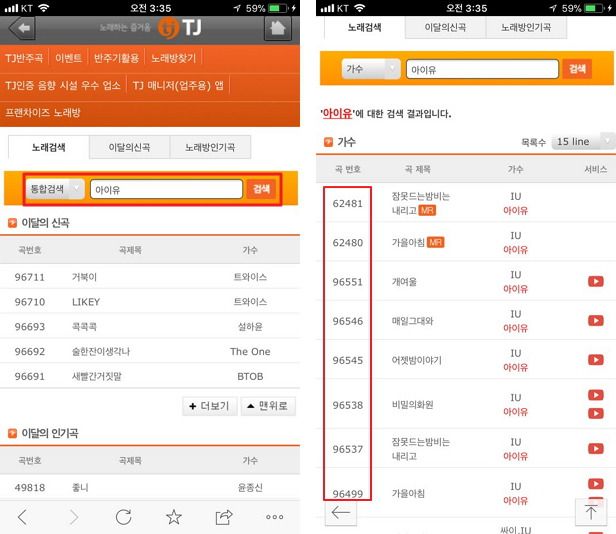616x534 pixels.
Task: Play video for 가을아침 96499
Action: point(596,484)
